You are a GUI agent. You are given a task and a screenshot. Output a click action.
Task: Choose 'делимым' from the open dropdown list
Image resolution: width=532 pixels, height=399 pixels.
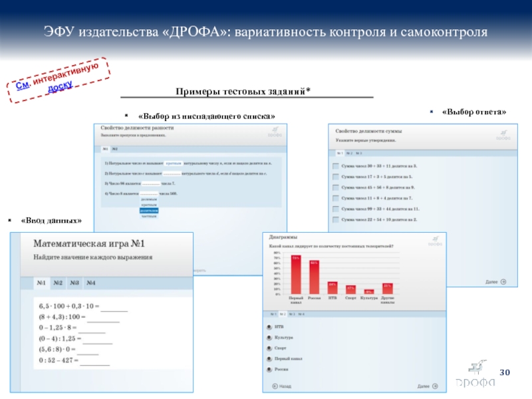[149, 199]
